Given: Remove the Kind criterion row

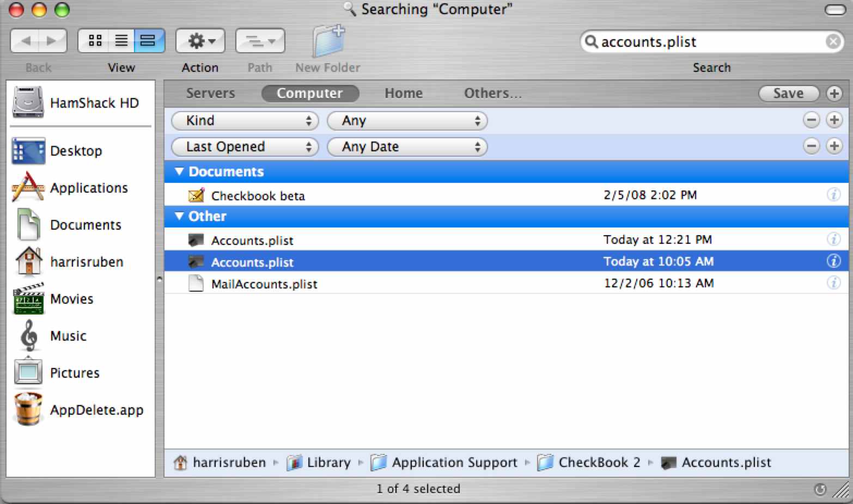Looking at the screenshot, I should [x=811, y=120].
